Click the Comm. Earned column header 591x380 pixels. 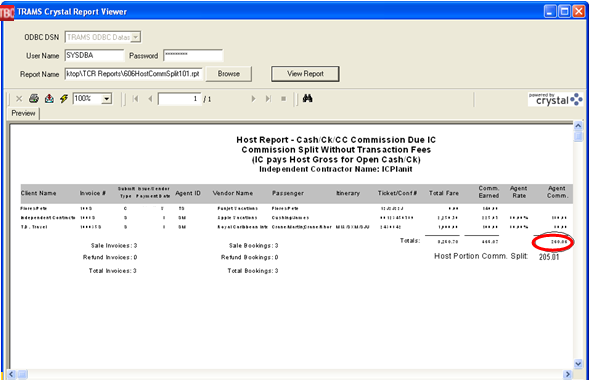point(489,192)
